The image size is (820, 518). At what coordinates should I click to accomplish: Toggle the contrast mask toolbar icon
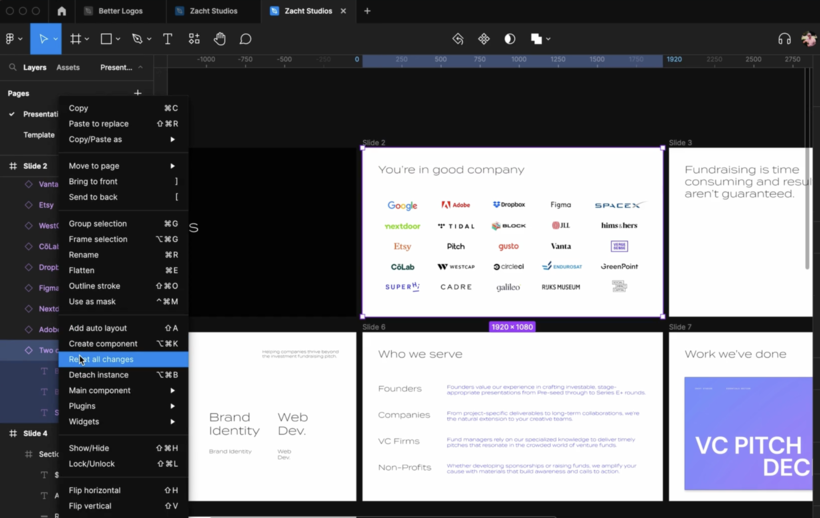point(509,39)
